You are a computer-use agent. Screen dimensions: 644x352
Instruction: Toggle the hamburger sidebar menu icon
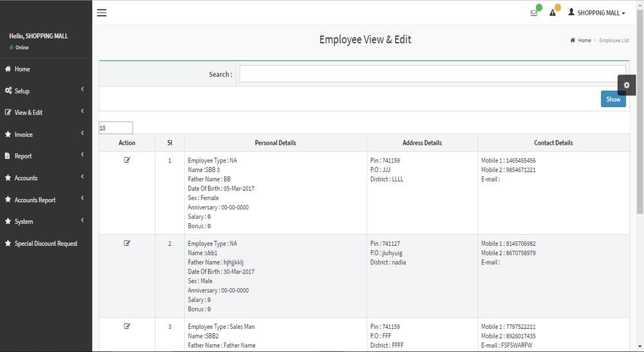click(x=102, y=13)
